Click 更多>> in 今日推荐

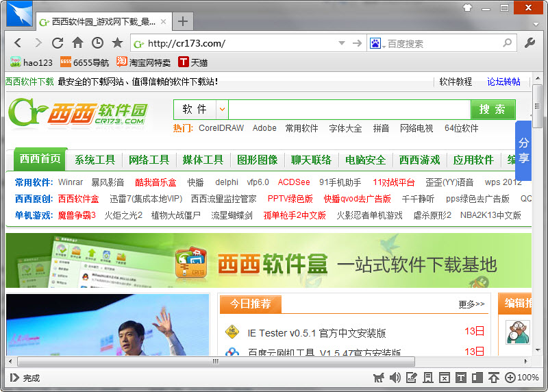point(471,304)
